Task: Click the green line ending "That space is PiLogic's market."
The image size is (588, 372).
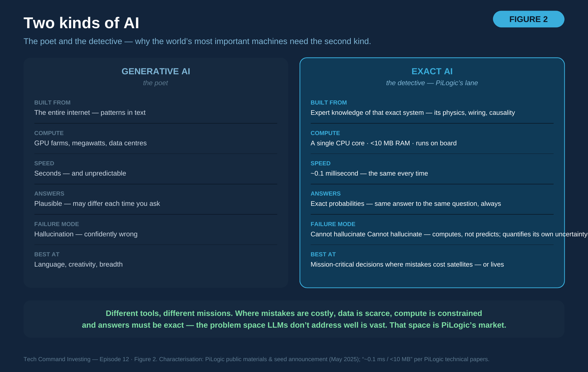Action: point(294,325)
